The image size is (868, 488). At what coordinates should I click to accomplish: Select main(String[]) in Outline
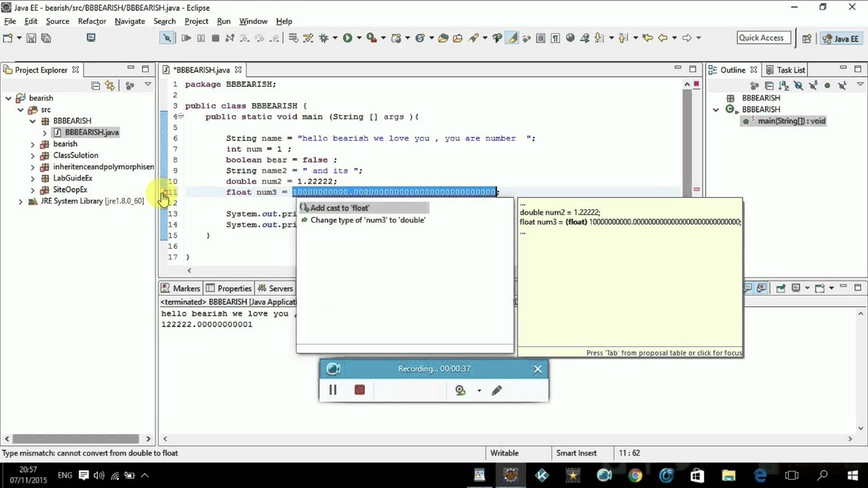click(791, 121)
